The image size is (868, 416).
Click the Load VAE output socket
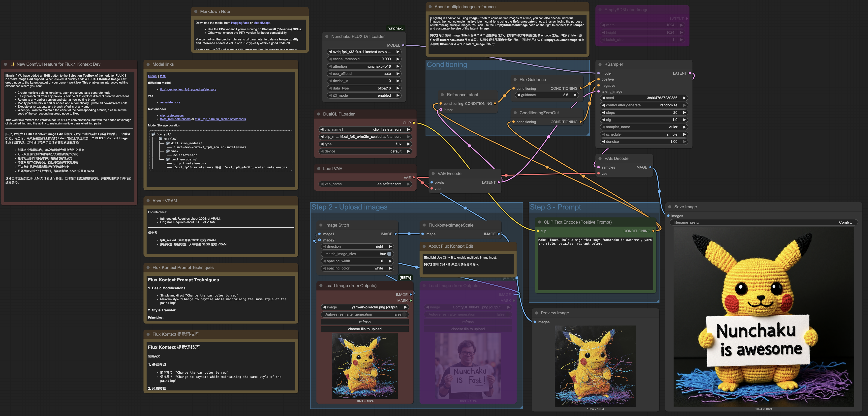click(x=414, y=178)
